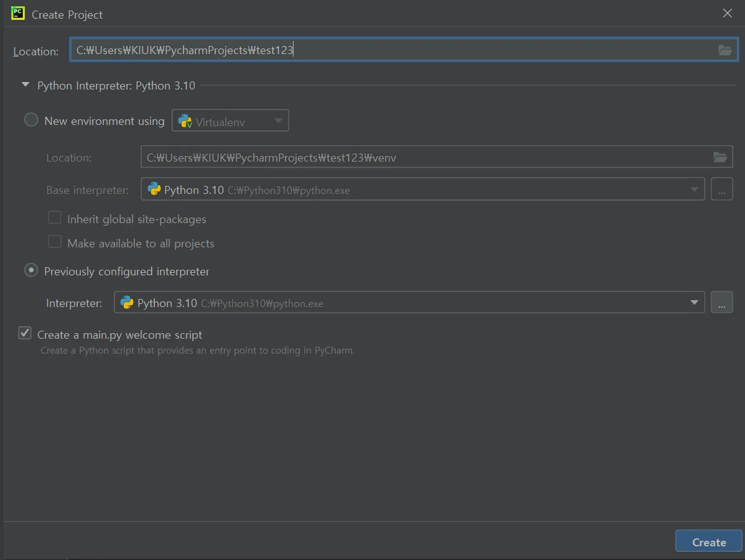745x560 pixels.
Task: Click the Interpreter: label
Action: [x=74, y=303]
